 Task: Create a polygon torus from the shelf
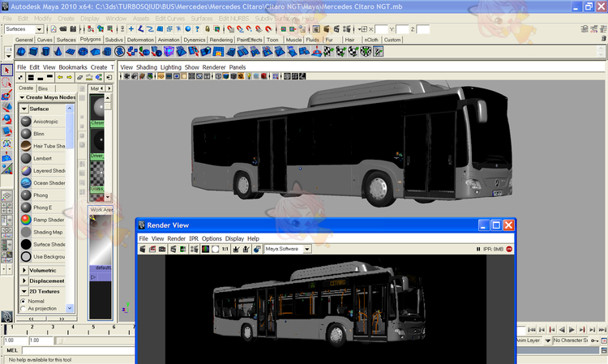[x=83, y=52]
